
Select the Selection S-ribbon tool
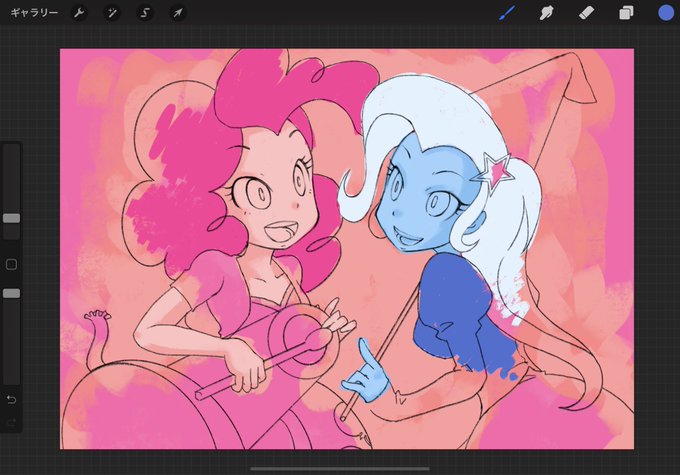click(145, 13)
